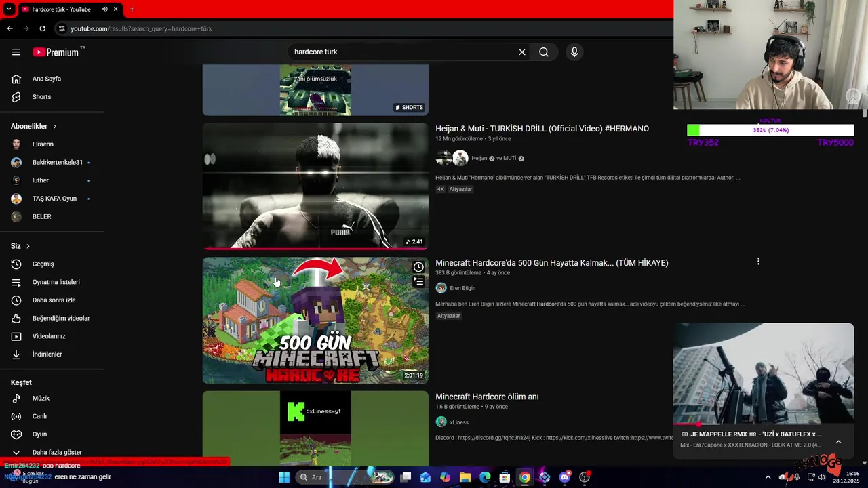Play the SHORTS video thumbnail at top
Image resolution: width=868 pixels, height=488 pixels.
[x=315, y=90]
